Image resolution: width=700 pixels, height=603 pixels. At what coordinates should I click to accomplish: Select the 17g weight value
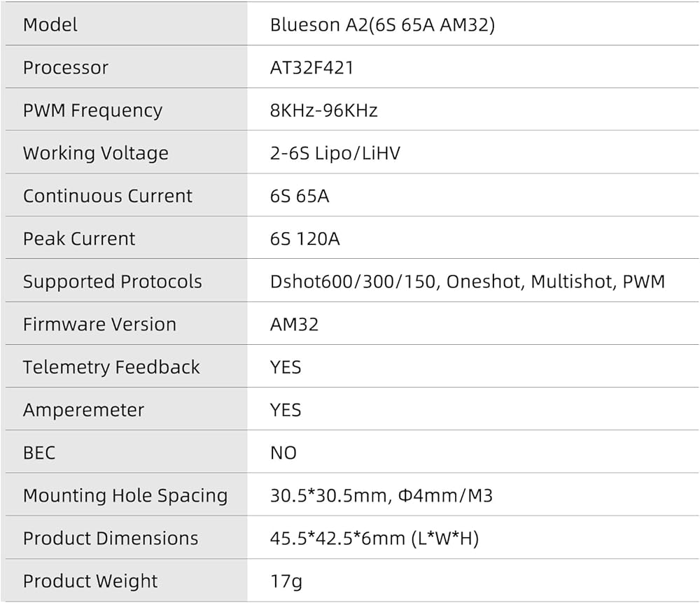click(286, 581)
